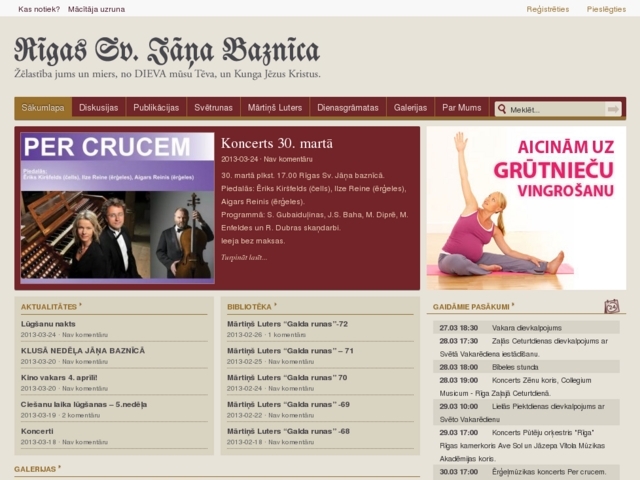640x480 pixels.
Task: Submit search with the arrow button
Action: 613,109
